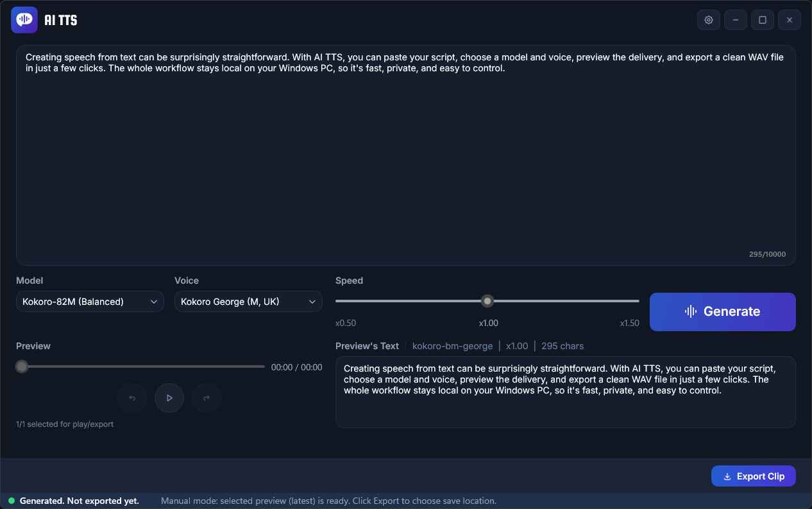Click the Generate button
The height and width of the screenshot is (509, 812).
tap(722, 311)
